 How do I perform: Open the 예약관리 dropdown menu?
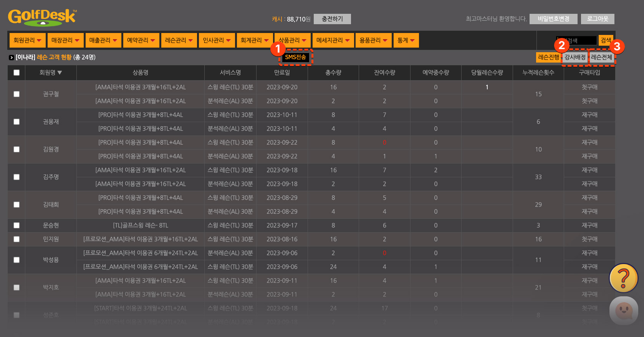click(x=141, y=40)
